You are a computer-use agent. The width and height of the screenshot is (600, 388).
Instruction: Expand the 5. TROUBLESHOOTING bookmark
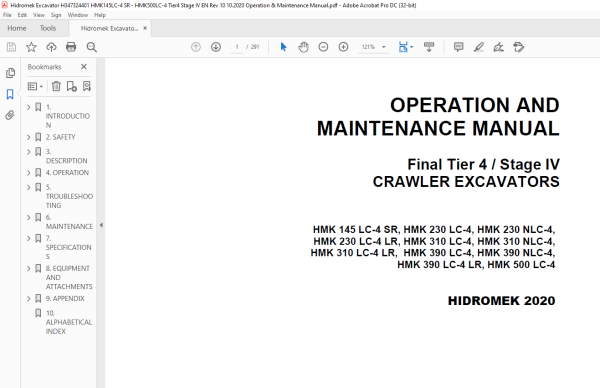29,187
